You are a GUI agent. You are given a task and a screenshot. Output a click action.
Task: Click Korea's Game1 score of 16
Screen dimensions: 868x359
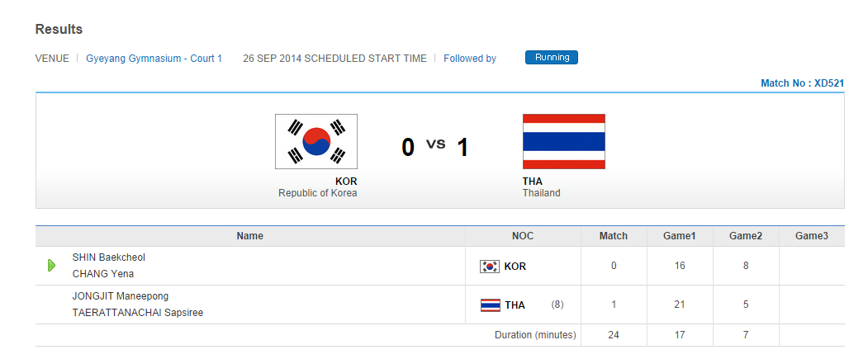[x=679, y=266]
